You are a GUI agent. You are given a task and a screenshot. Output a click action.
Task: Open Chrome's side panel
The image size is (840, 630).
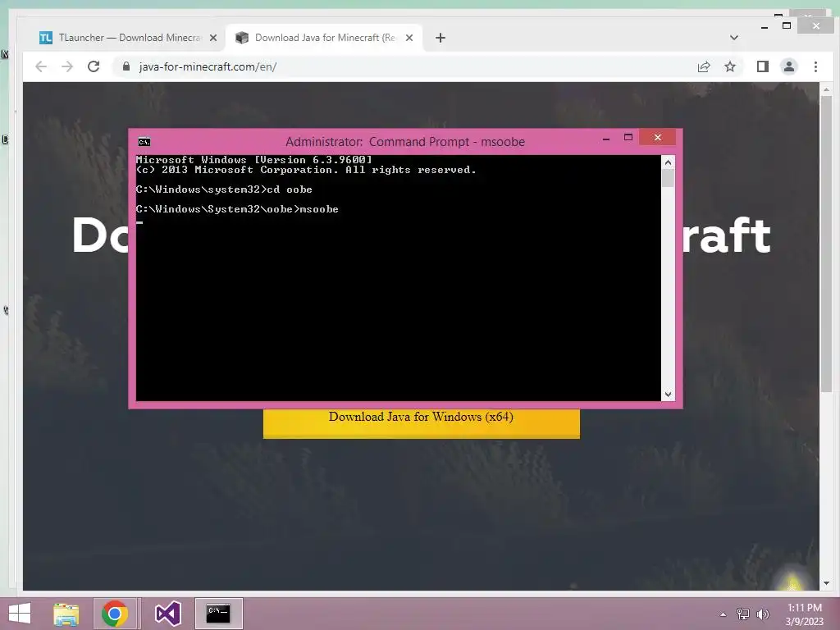point(763,66)
